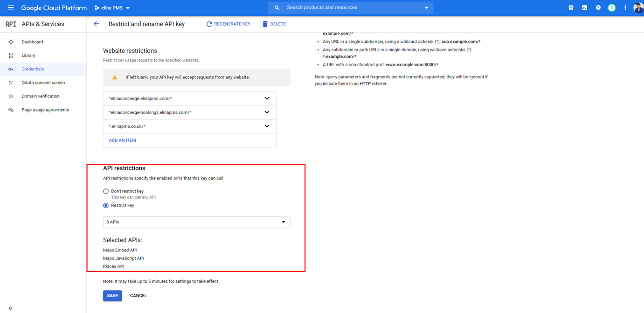Click the Restrict and rename API key title
644x313 pixels.
pos(146,24)
